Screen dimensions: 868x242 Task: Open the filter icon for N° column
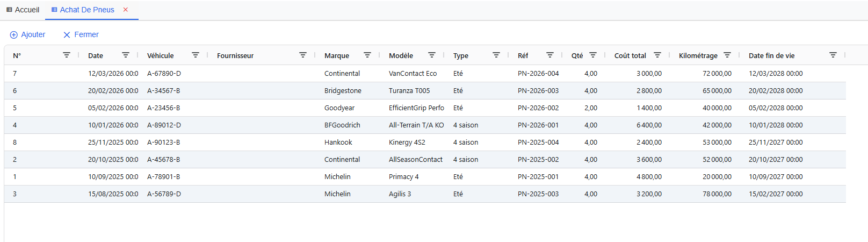pos(67,55)
